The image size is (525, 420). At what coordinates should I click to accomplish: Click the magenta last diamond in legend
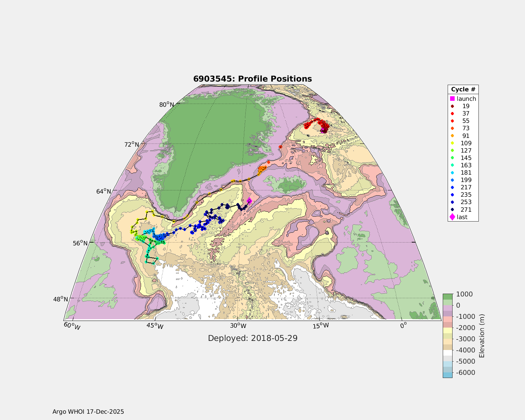(452, 217)
